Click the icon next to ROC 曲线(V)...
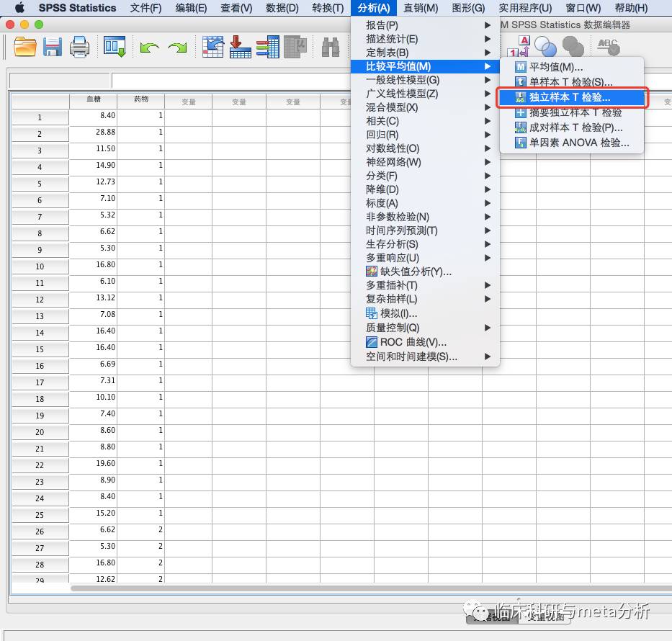The image size is (672, 641). [x=372, y=342]
